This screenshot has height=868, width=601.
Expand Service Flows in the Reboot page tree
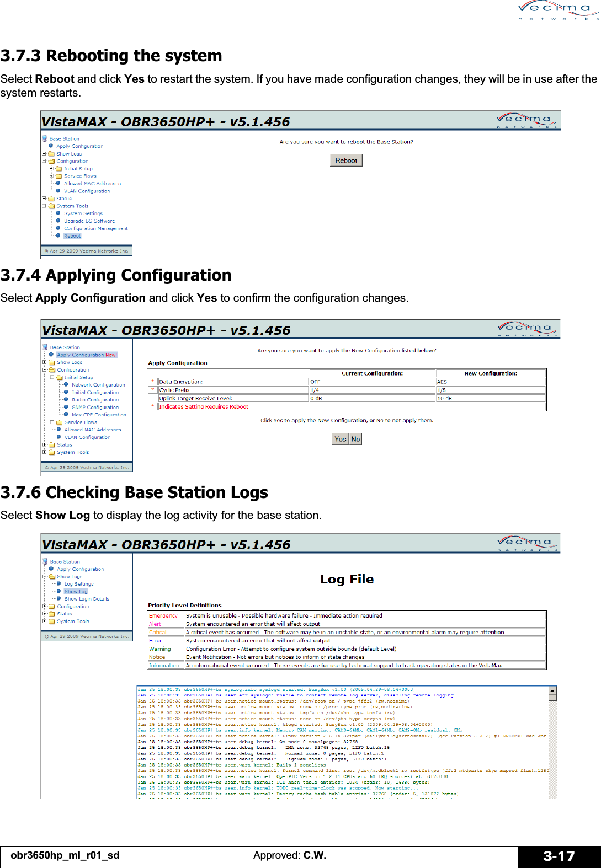click(51, 176)
